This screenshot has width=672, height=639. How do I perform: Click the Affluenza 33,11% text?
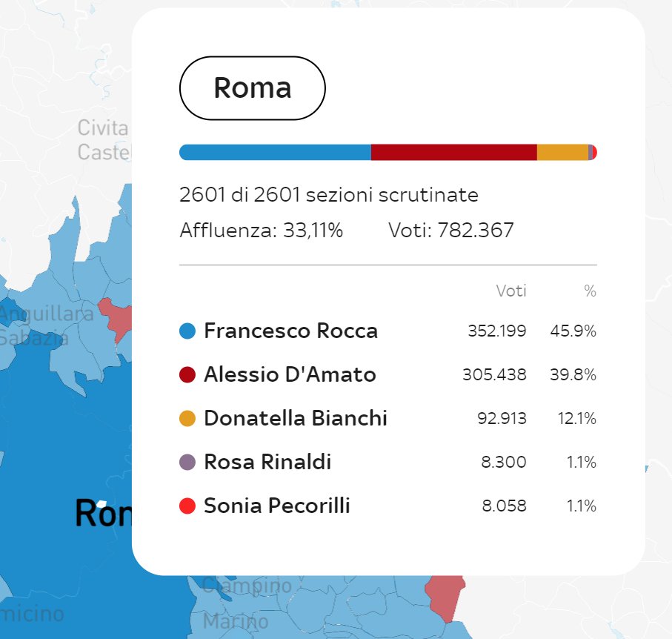coord(261,231)
